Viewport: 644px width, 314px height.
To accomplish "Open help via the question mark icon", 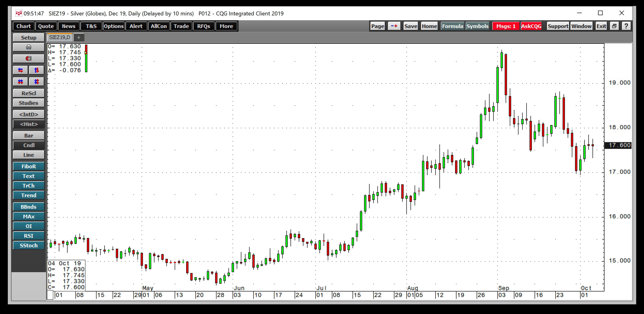I will click(x=627, y=26).
